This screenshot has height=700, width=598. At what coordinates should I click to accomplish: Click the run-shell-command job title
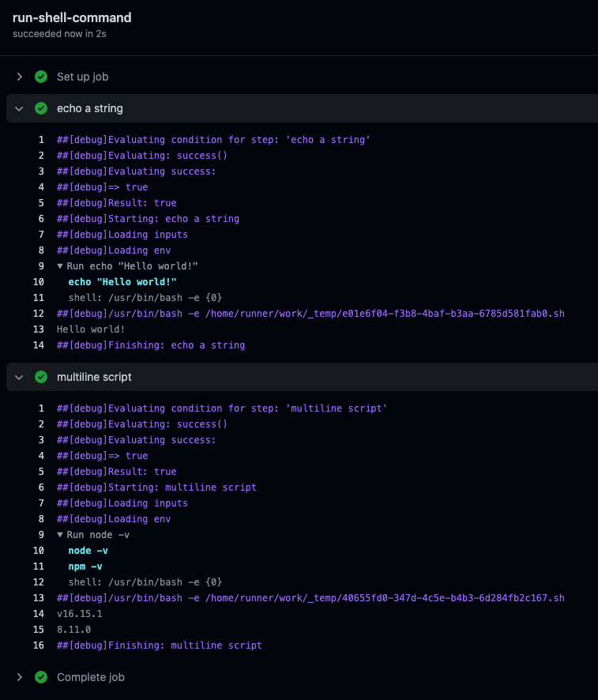pos(72,17)
